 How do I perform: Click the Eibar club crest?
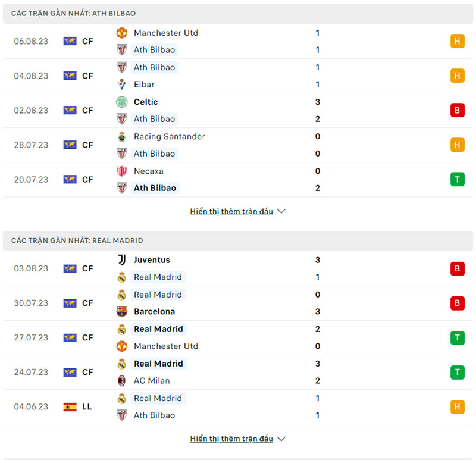coord(122,85)
